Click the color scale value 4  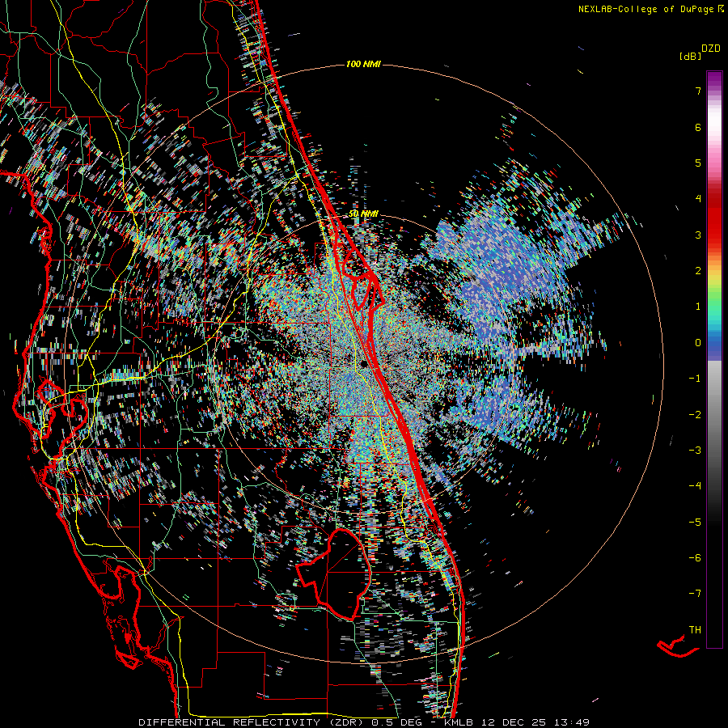698,199
